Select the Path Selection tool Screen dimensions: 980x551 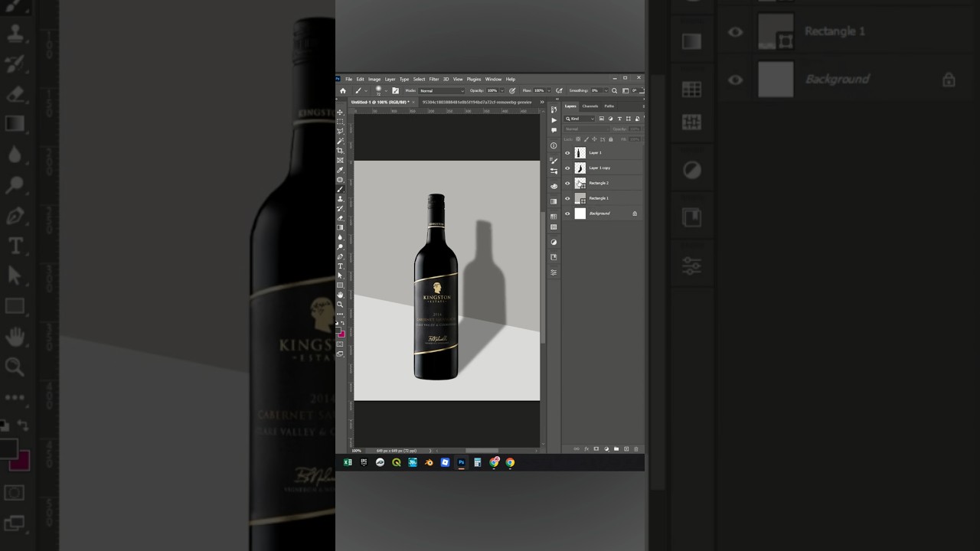pyautogui.click(x=341, y=275)
